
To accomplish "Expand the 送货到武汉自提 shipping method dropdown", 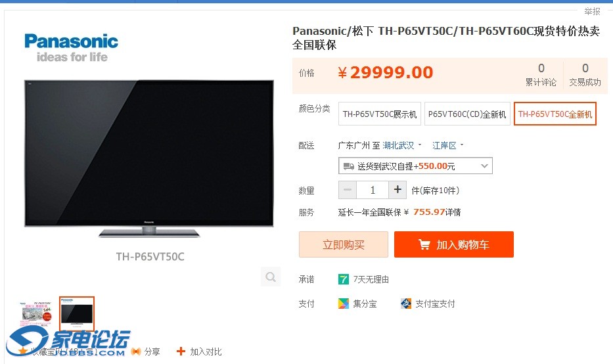I will (415, 166).
